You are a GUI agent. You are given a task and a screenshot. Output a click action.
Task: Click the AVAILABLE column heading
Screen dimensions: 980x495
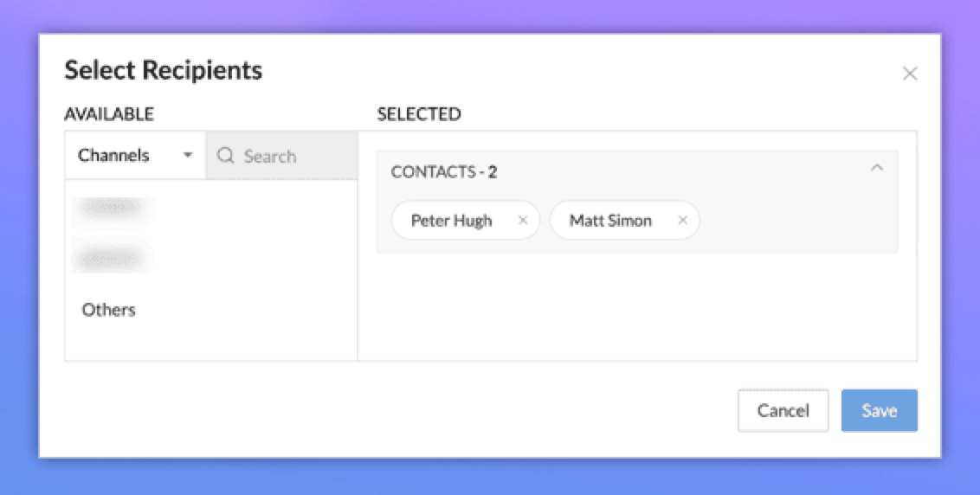(x=109, y=114)
